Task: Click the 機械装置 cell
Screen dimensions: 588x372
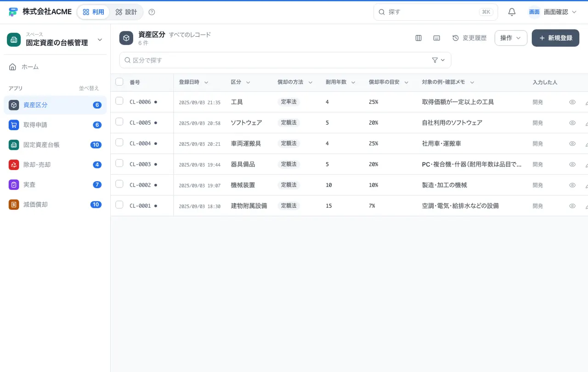Action: (x=243, y=185)
